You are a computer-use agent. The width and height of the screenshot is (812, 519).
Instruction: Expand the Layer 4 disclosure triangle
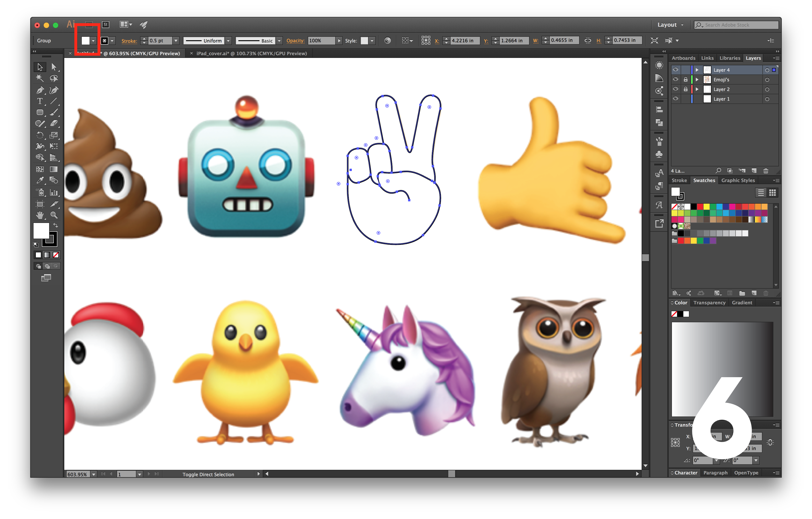click(x=697, y=70)
